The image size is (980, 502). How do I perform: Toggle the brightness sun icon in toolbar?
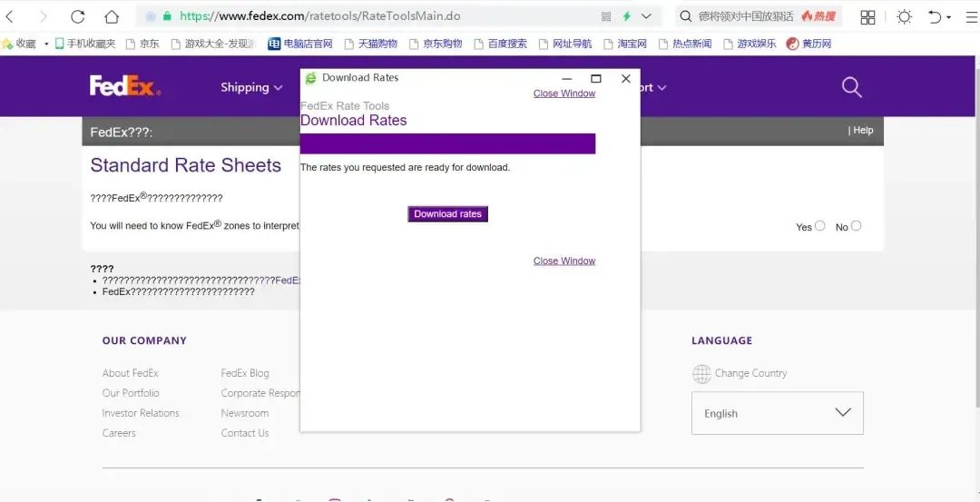904,17
